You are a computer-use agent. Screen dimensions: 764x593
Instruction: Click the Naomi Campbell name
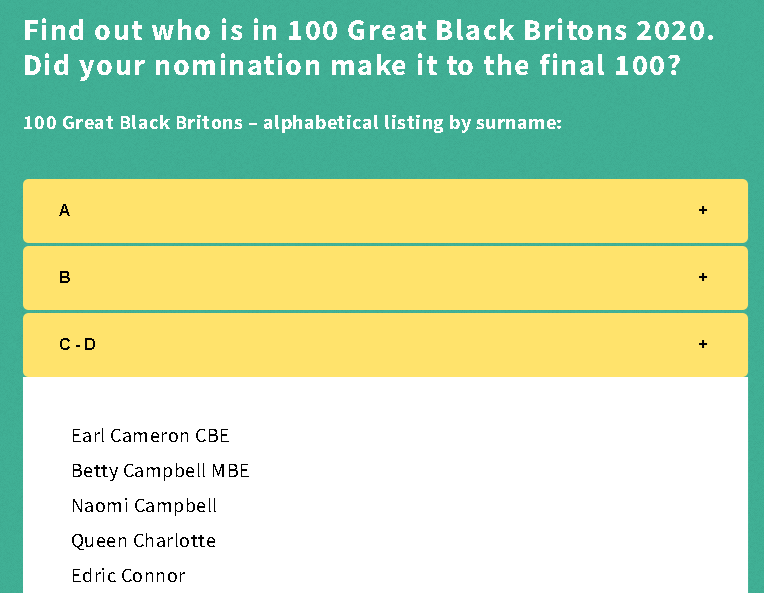pyautogui.click(x=144, y=506)
